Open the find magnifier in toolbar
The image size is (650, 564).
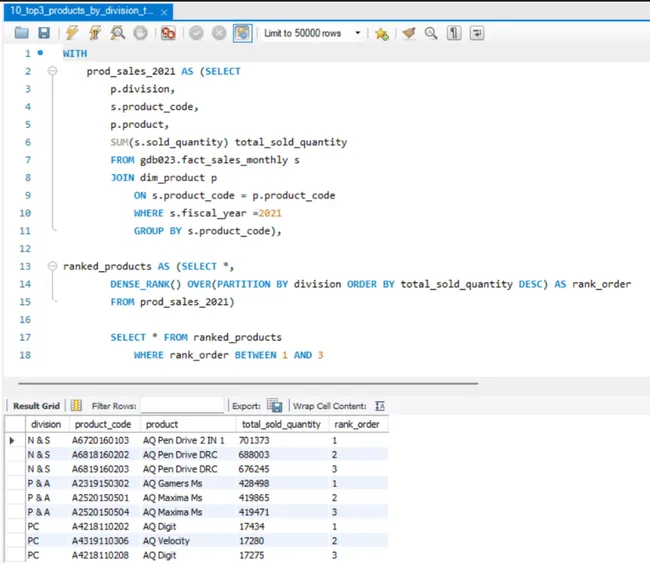[431, 33]
